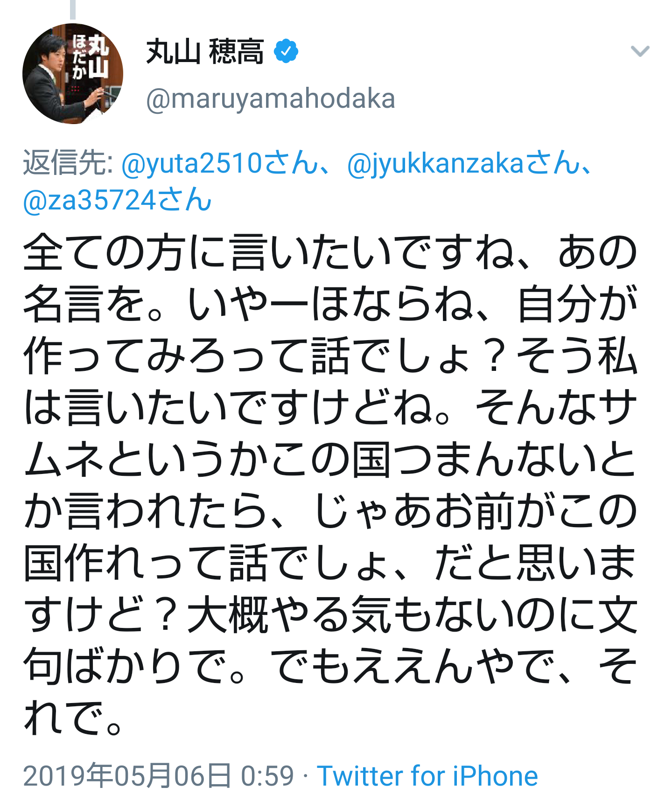672x808 pixels.
Task: Open the @jyukkanzaka mention
Action: pos(463,163)
